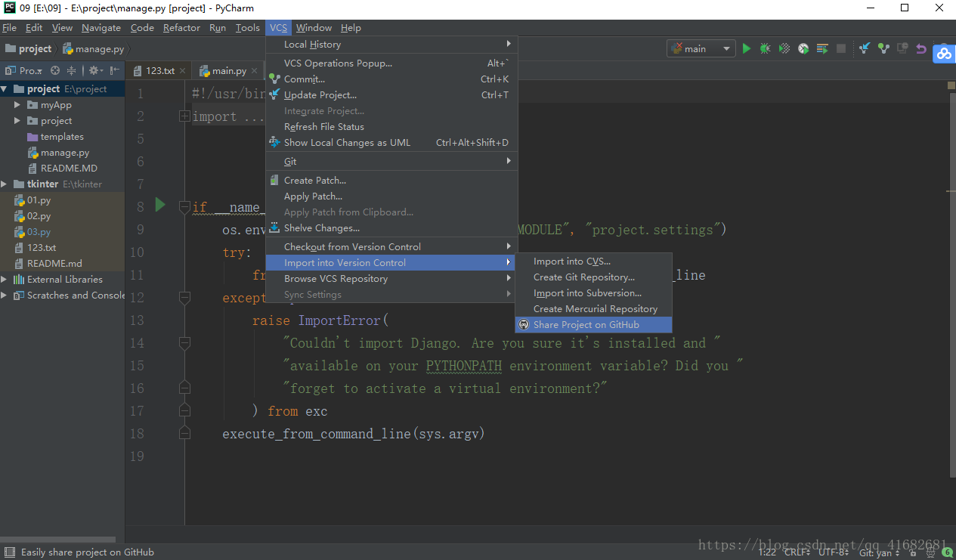This screenshot has width=956, height=560.
Task: Select Commit... from VCS menu
Action: pos(391,79)
